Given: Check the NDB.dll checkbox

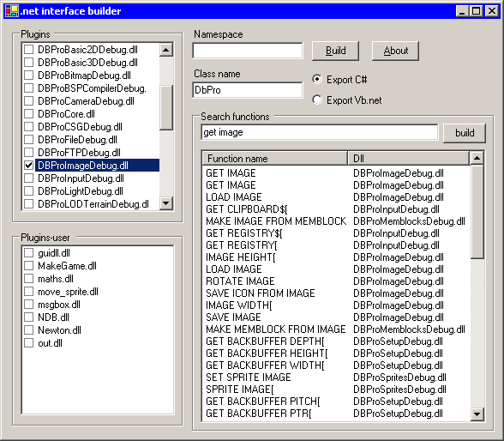Looking at the screenshot, I should (x=28, y=317).
